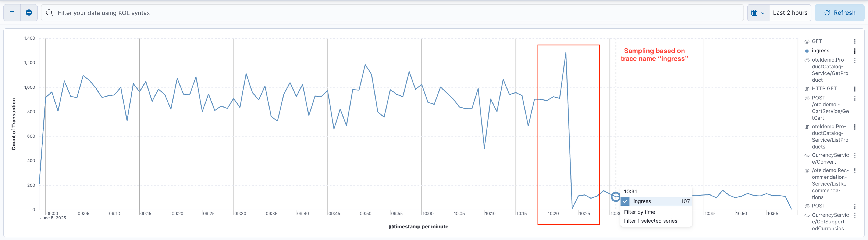Open options dots next to ingress legend
Image resolution: width=868 pixels, height=240 pixels.
tap(855, 51)
